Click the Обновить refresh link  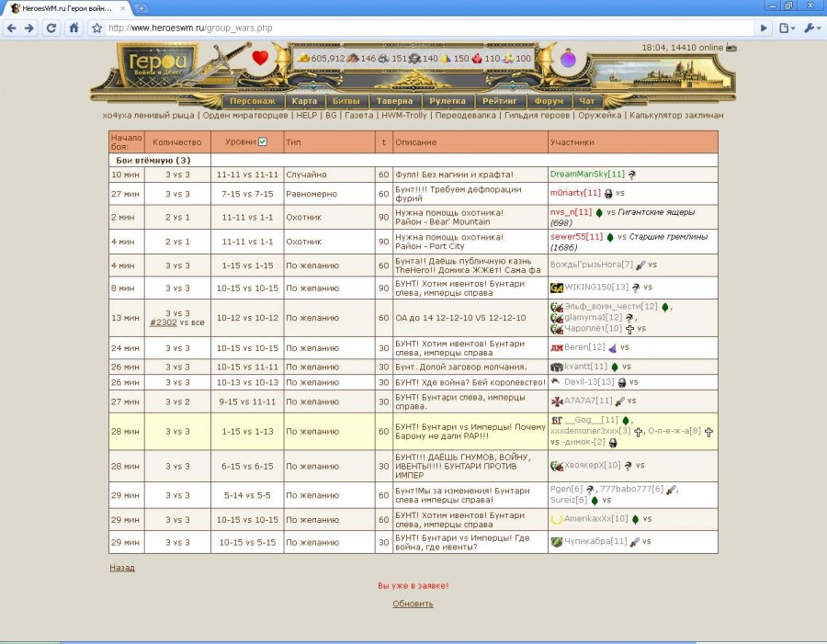413,604
